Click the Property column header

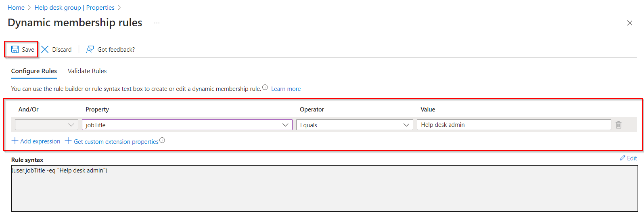[97, 109]
